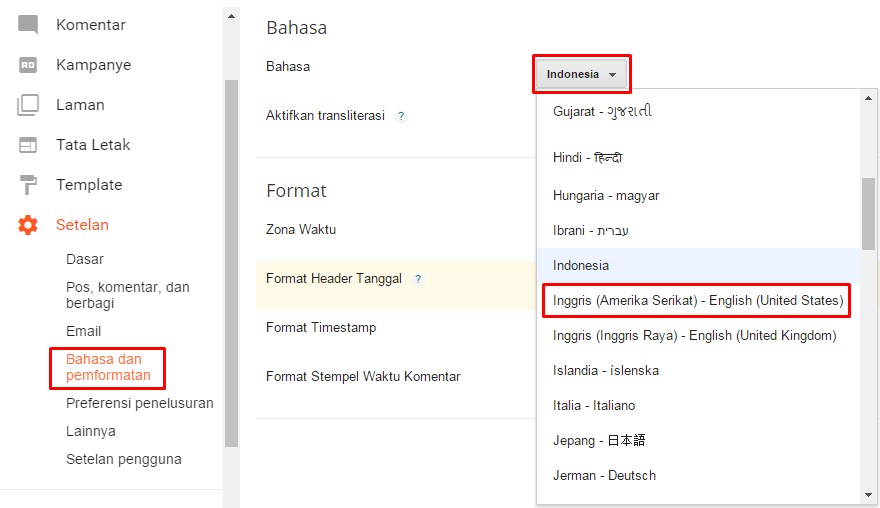Screen dimensions: 880x508
Task: Choose Jepang language option
Action: [599, 440]
